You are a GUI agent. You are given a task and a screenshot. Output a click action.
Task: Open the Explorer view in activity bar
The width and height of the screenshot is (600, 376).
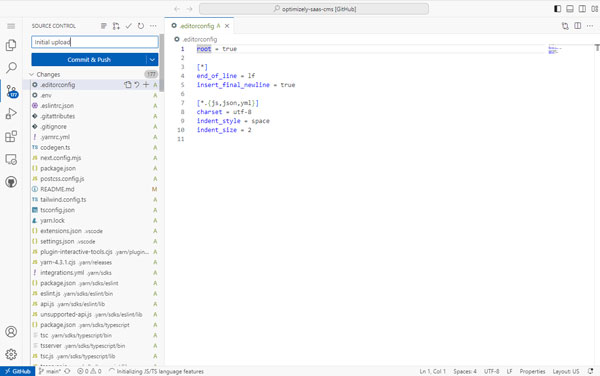[x=11, y=45]
